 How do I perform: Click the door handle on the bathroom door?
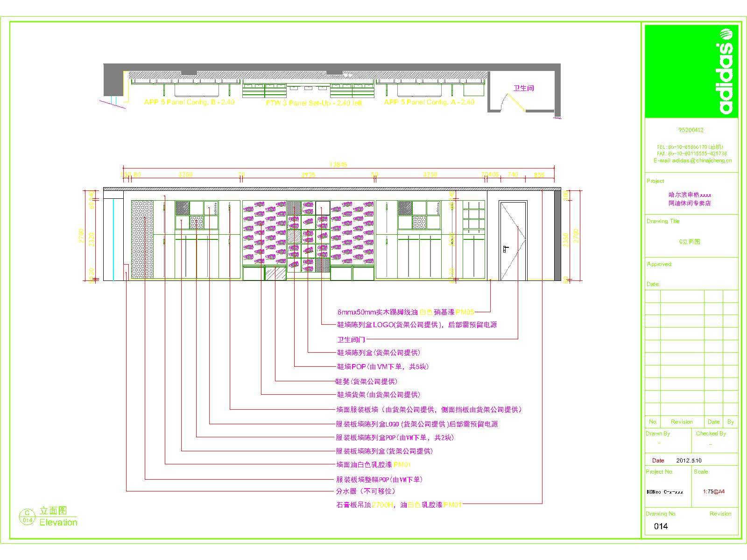(x=505, y=249)
